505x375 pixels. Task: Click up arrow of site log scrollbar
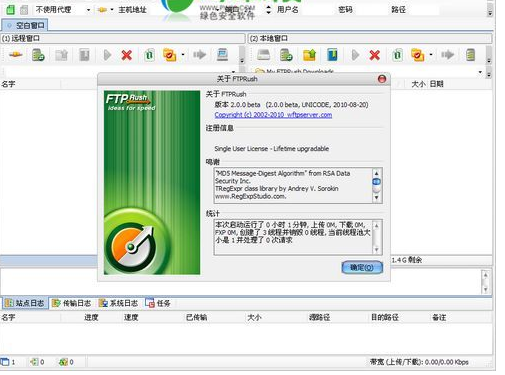pyautogui.click(x=485, y=275)
